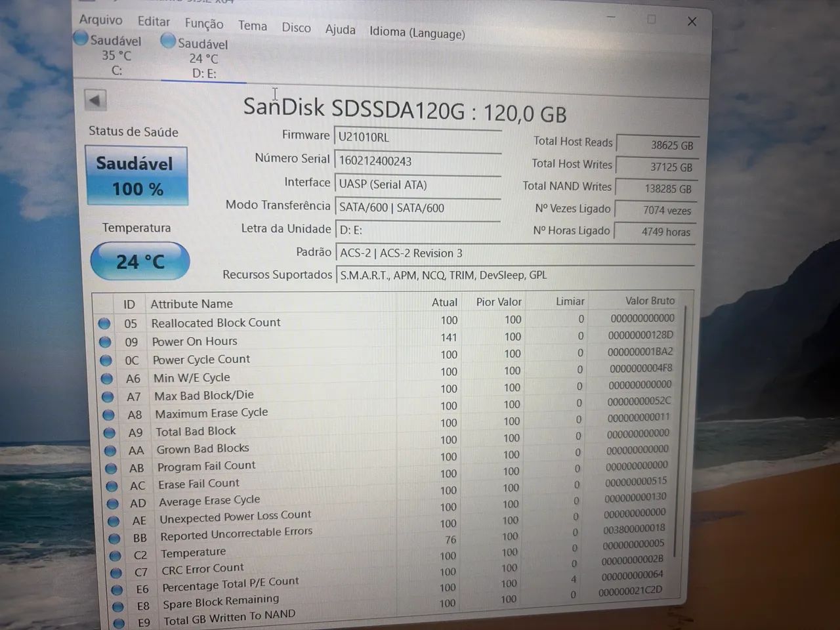Click the Saudável 100 % health status button
This screenshot has height=630, width=840.
(x=136, y=177)
